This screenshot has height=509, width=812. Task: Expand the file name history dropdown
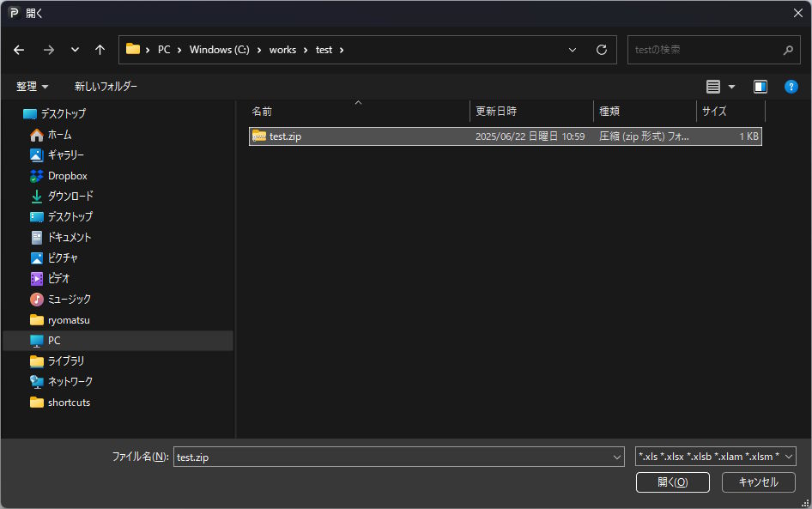(x=616, y=457)
